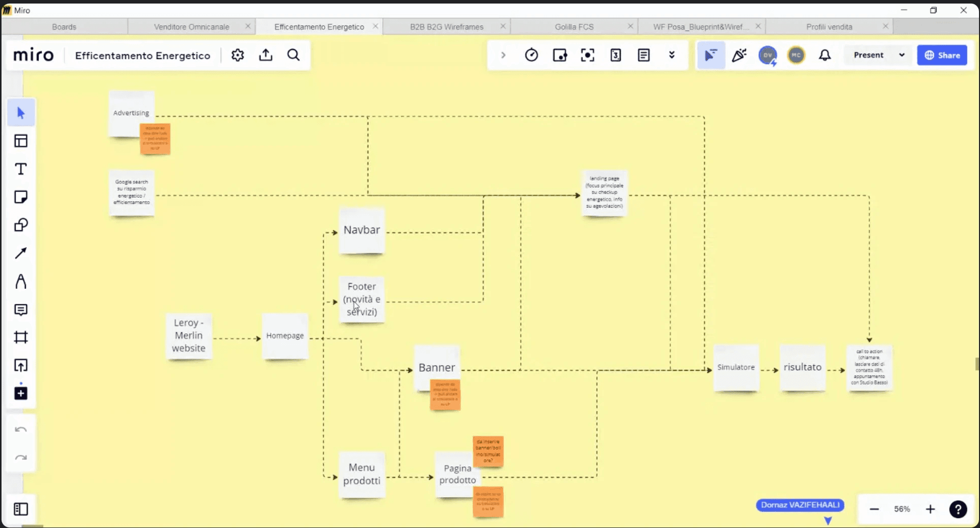980x528 pixels.
Task: Redo the last action
Action: click(21, 458)
